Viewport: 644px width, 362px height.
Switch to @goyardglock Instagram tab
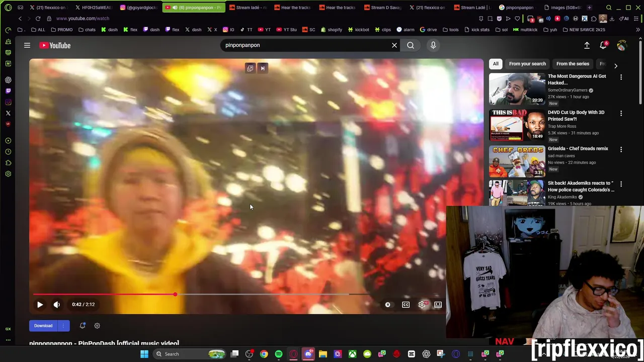[139, 8]
